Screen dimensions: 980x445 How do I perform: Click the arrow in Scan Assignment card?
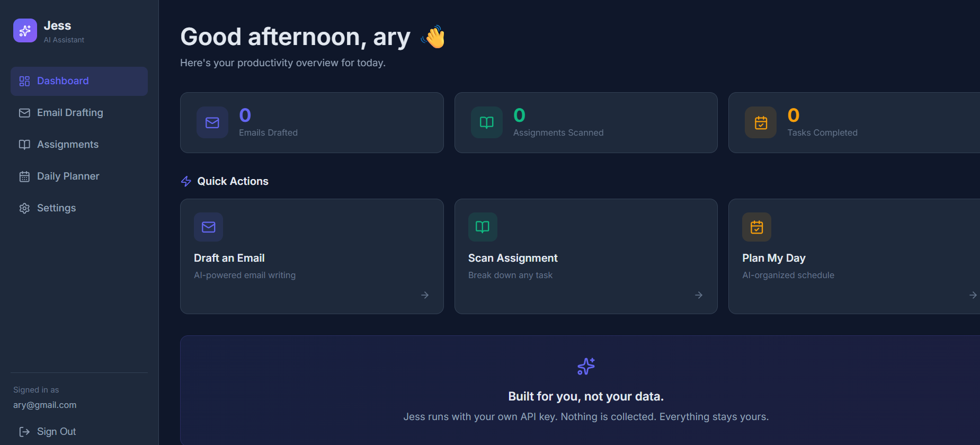pos(699,295)
